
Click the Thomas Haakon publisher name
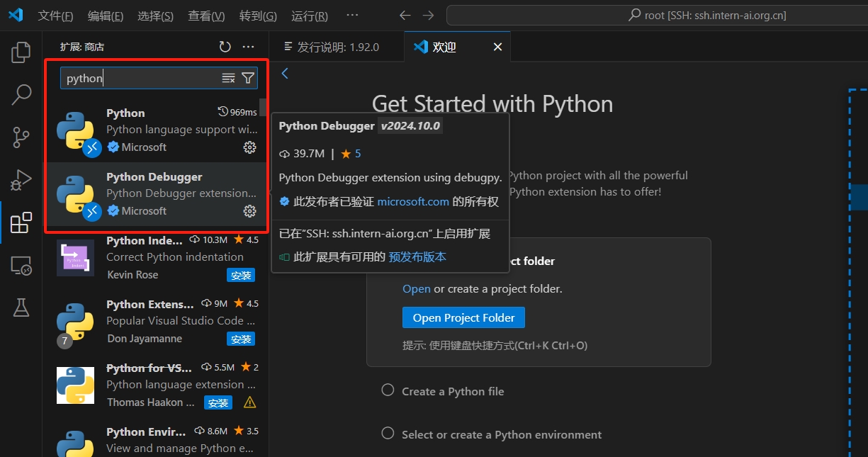point(151,402)
